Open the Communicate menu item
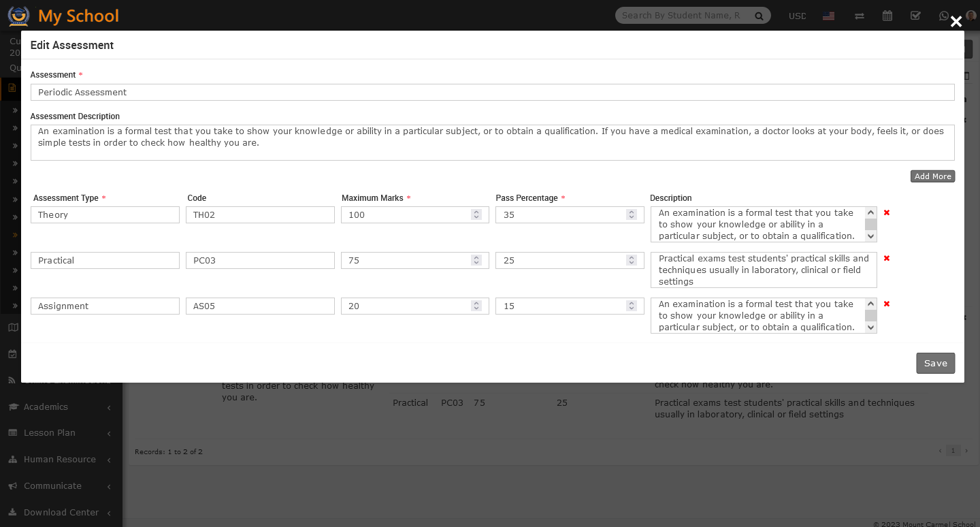The image size is (980, 527). pos(52,486)
